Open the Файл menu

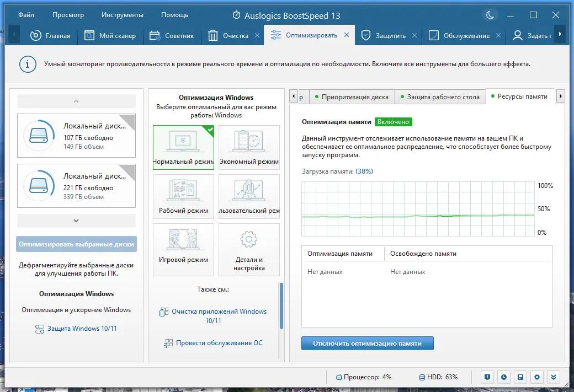tap(26, 15)
